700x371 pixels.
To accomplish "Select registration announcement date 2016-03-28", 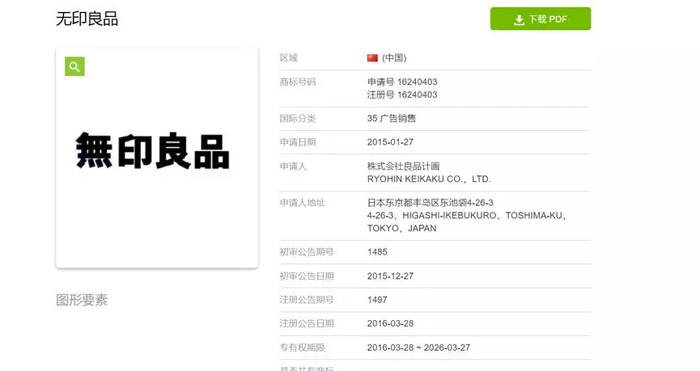I will [x=390, y=323].
